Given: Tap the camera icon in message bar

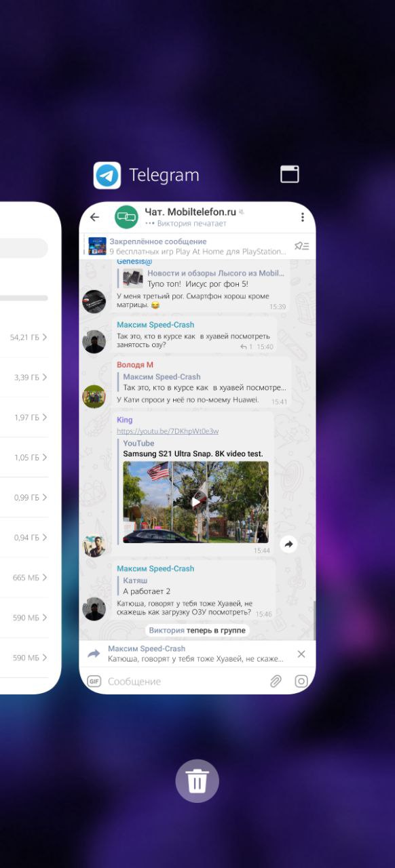Looking at the screenshot, I should point(301,682).
